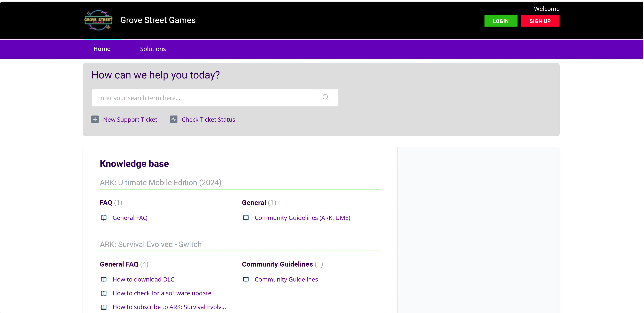Click book icon beside software update article

[x=104, y=293]
